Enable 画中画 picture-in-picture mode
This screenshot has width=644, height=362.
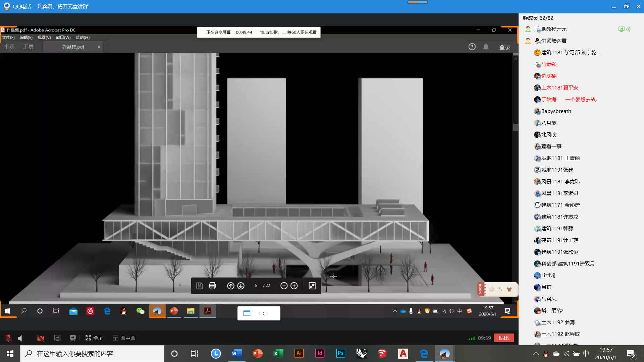pyautogui.click(x=124, y=338)
